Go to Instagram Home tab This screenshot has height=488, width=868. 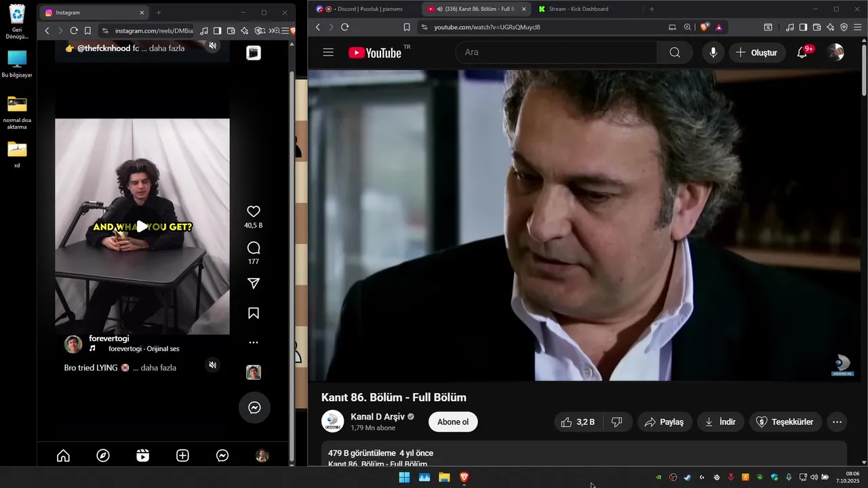tap(63, 456)
